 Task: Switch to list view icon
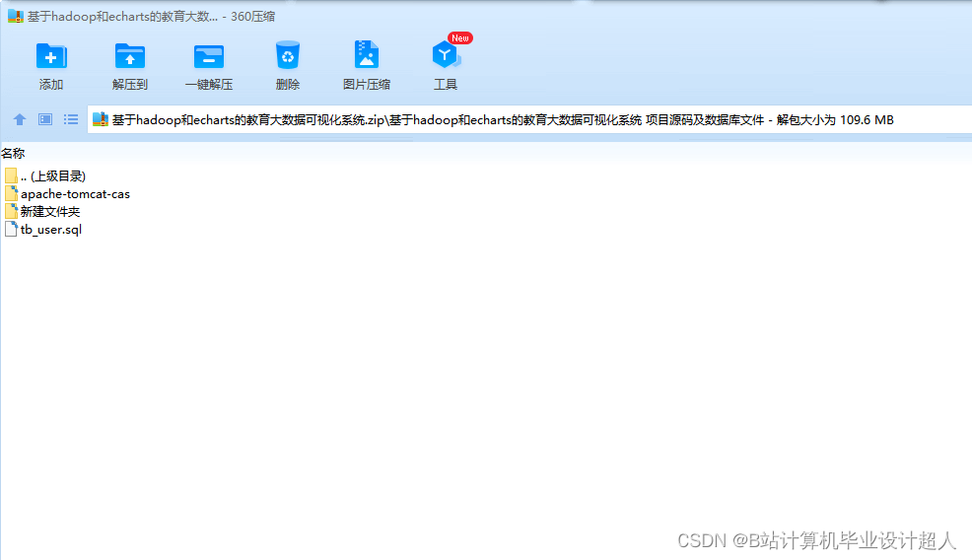[71, 119]
